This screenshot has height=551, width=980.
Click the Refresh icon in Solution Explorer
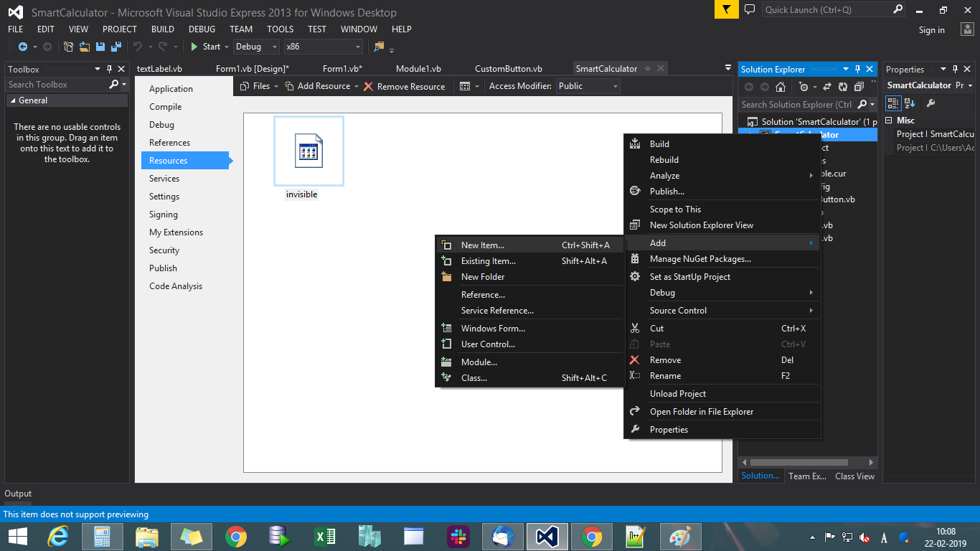pos(842,87)
